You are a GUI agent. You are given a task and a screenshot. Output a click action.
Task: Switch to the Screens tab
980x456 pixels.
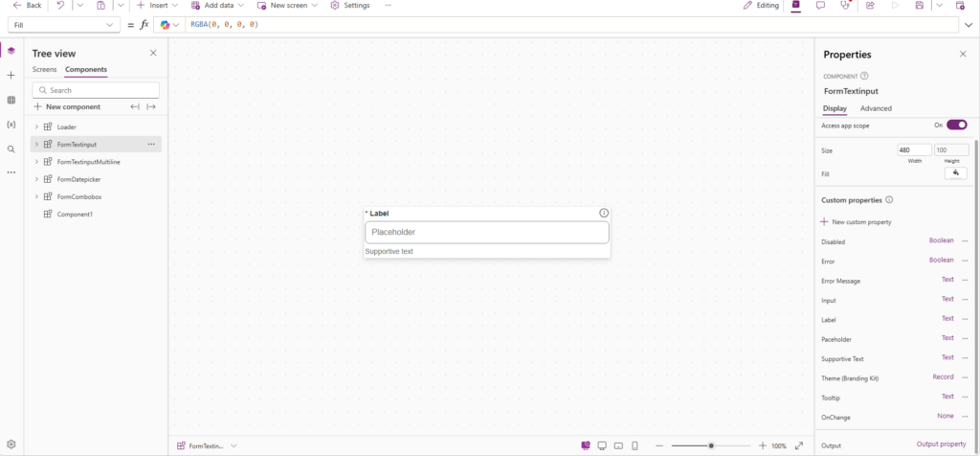[x=44, y=69]
